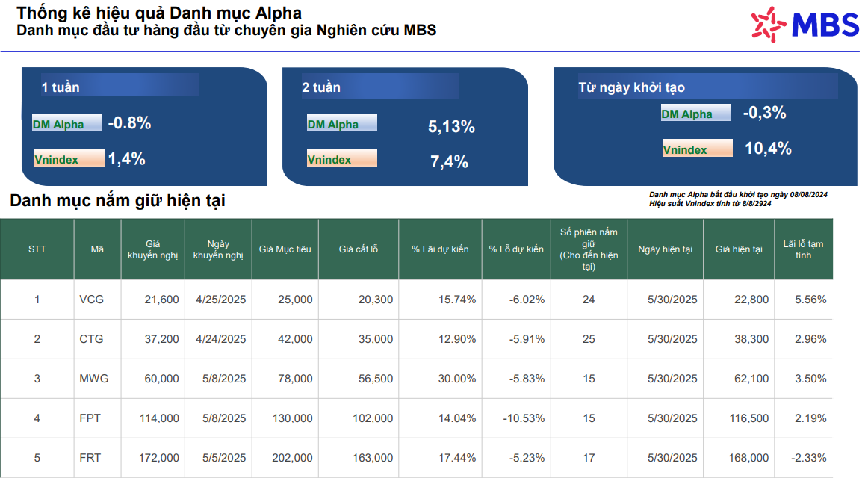This screenshot has height=481, width=868.
Task: Click the MBS brand name text
Action: tap(825, 25)
